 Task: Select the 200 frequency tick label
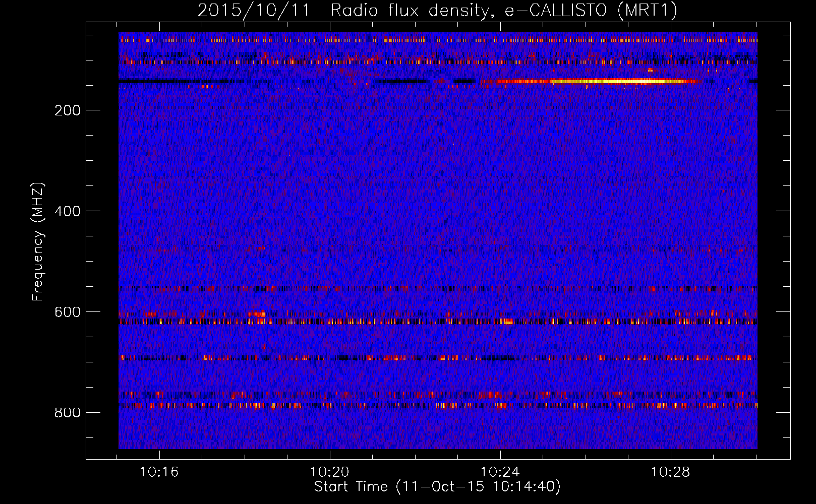(x=68, y=110)
